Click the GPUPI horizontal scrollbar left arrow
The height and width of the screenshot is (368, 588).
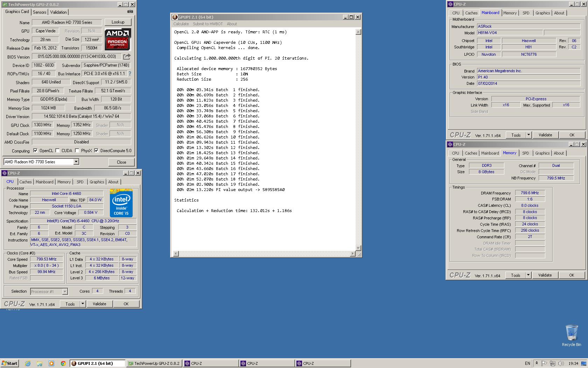(176, 254)
